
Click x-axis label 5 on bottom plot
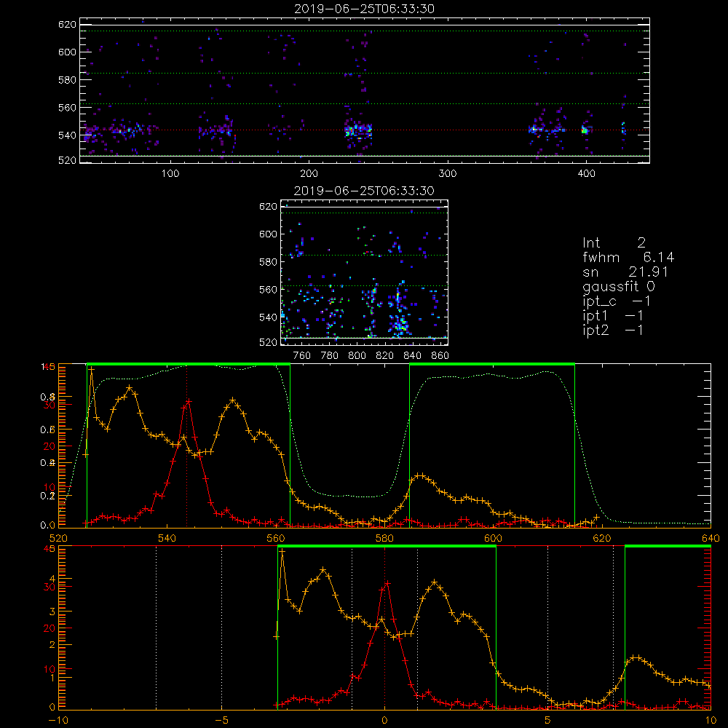click(548, 720)
